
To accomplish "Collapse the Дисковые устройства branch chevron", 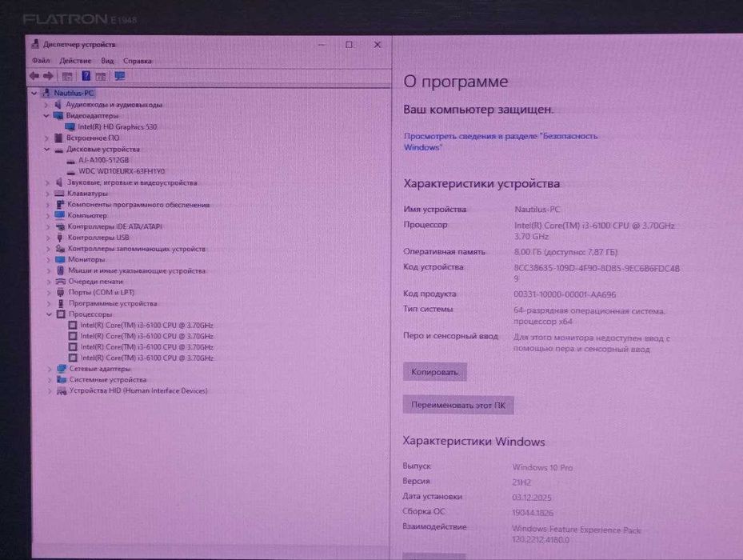I will coord(46,150).
